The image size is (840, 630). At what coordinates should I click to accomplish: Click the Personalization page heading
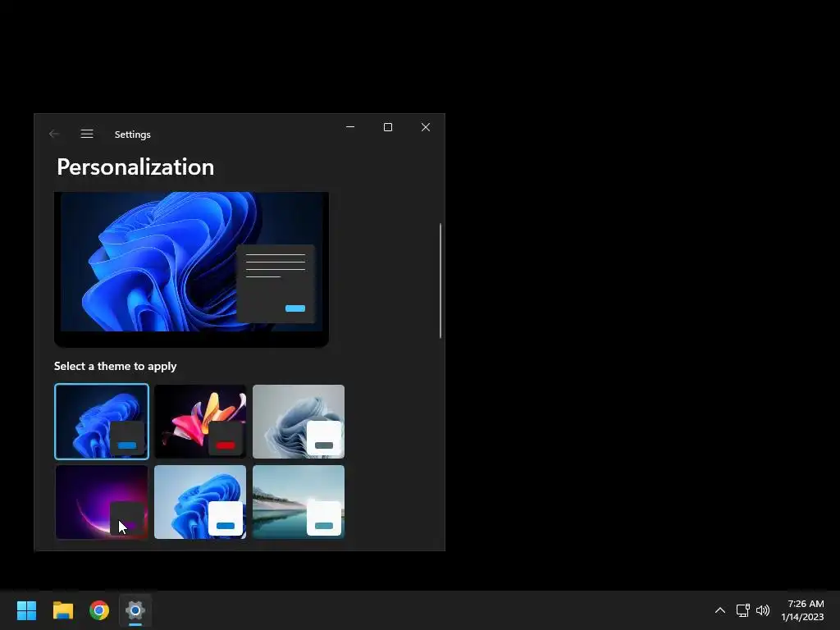(135, 167)
